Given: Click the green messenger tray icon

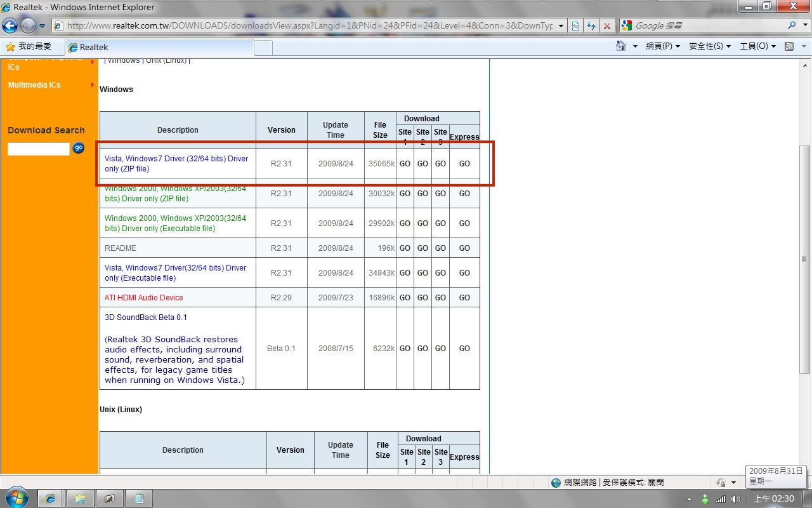Looking at the screenshot, I should [x=705, y=499].
